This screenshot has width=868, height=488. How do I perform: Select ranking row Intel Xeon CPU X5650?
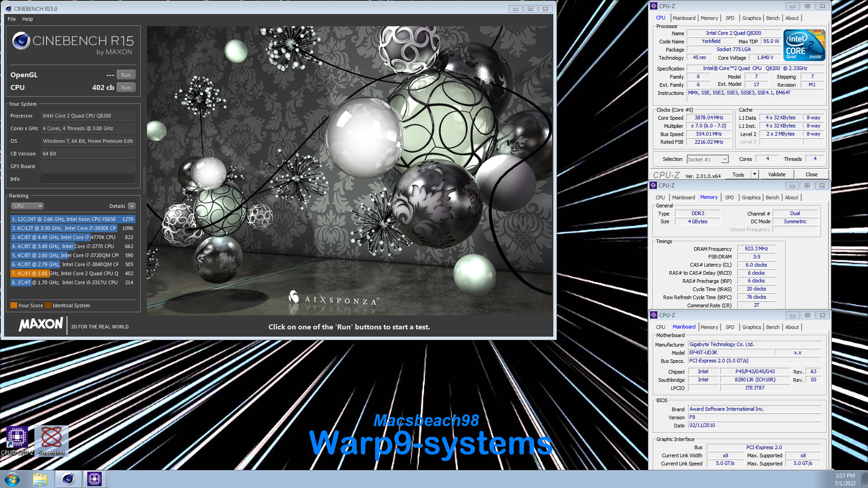[73, 219]
